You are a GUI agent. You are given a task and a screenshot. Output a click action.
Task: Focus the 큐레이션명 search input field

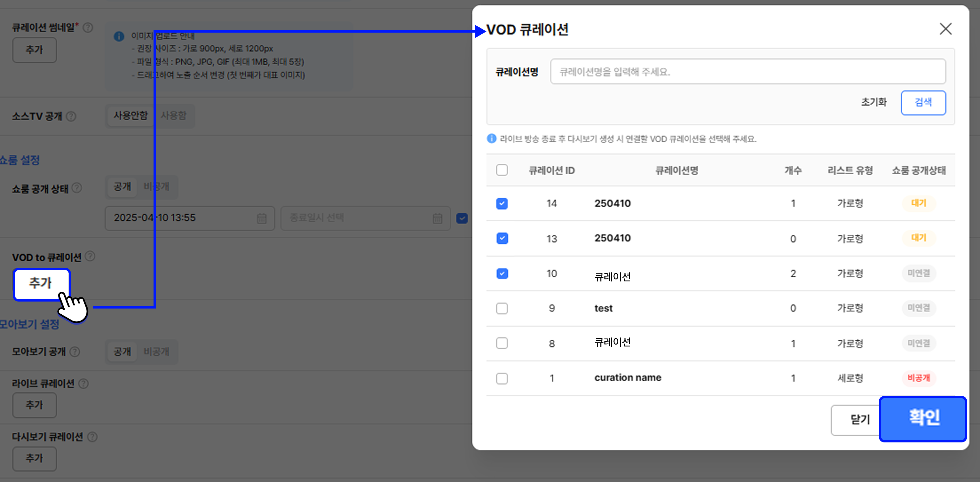point(748,72)
